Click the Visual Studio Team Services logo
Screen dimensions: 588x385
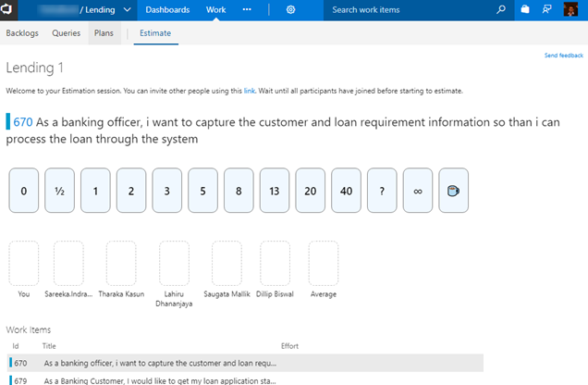point(7,9)
